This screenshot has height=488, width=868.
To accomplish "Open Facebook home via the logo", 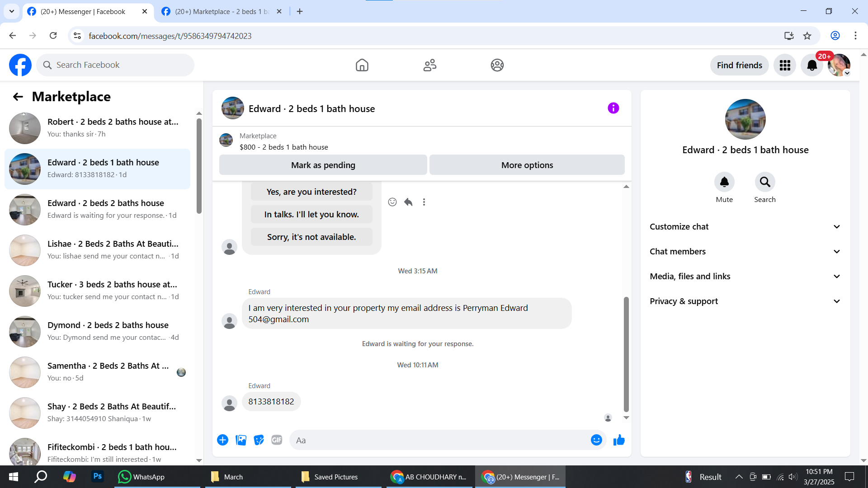I will (x=20, y=65).
